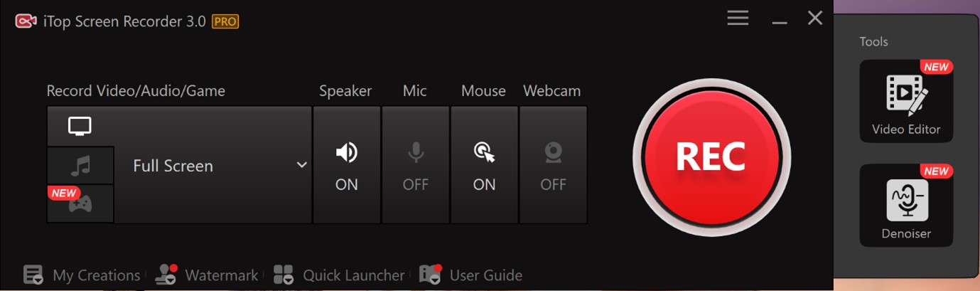The height and width of the screenshot is (291, 980).
Task: Click the 'Mouse' column label
Action: coord(483,91)
